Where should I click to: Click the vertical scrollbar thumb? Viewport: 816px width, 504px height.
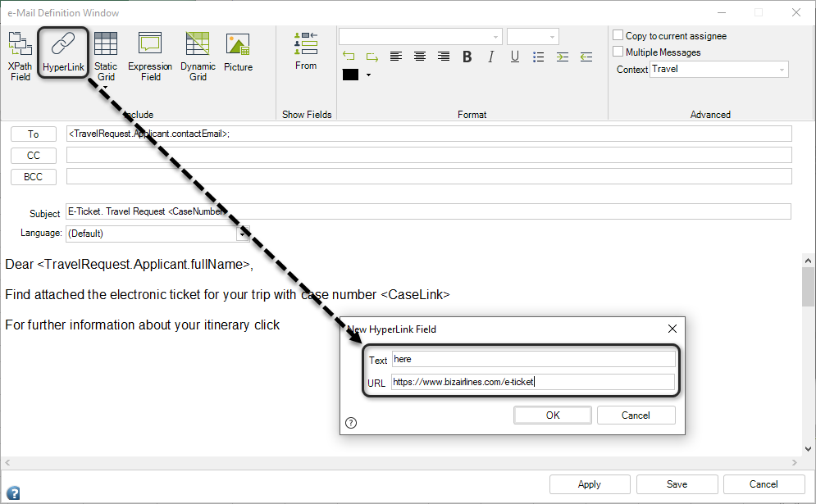click(x=808, y=287)
